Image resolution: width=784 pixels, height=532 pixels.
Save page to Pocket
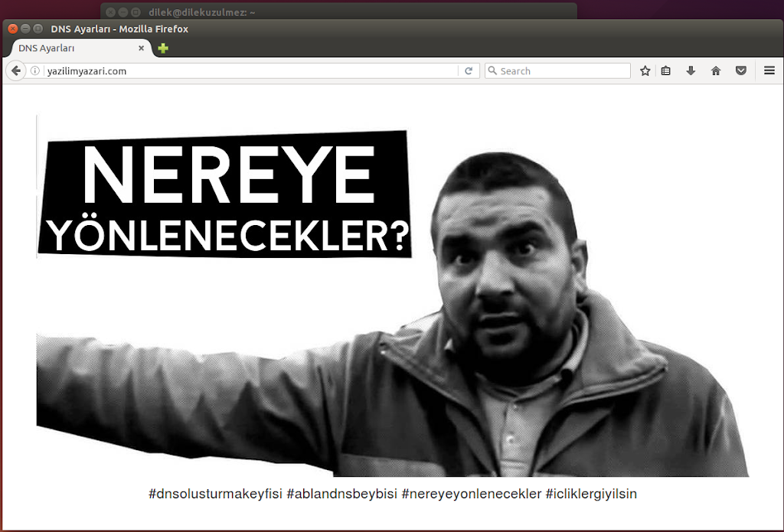pos(741,70)
